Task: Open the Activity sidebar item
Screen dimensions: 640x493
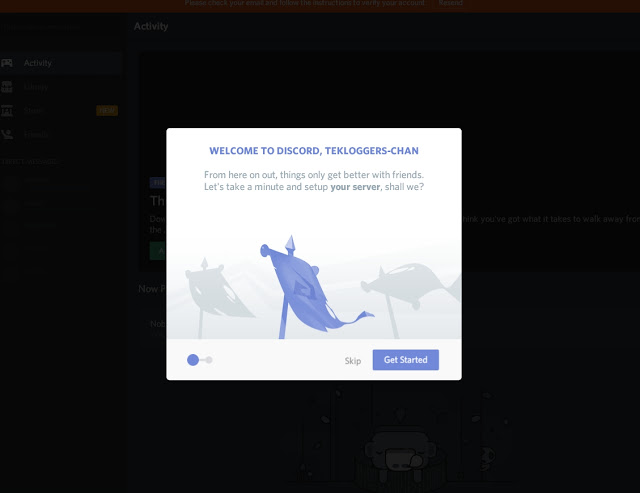Action: (x=61, y=63)
